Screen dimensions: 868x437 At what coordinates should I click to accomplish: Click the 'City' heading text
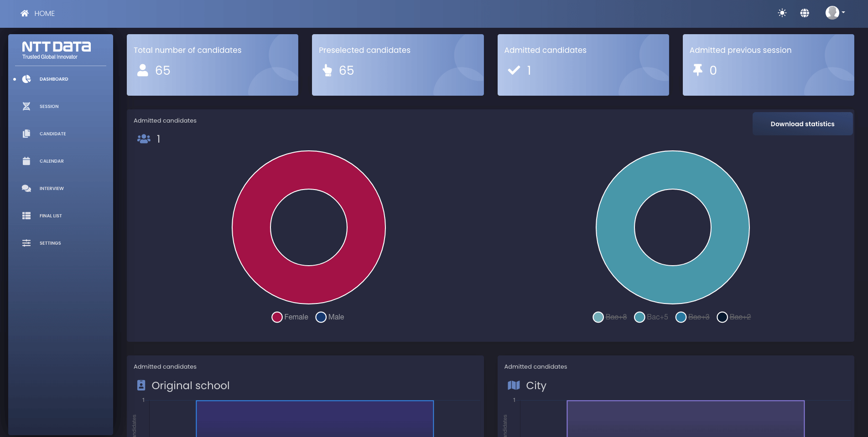tap(536, 386)
